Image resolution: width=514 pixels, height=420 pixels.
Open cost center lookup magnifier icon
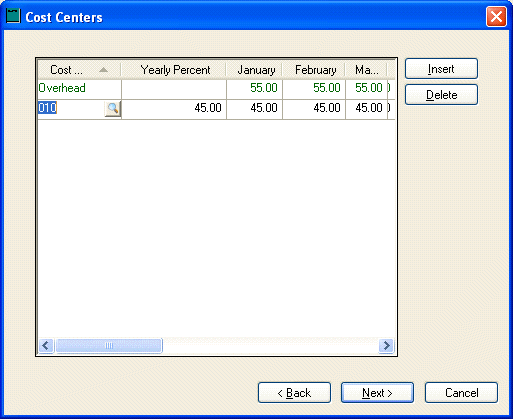pyautogui.click(x=113, y=108)
